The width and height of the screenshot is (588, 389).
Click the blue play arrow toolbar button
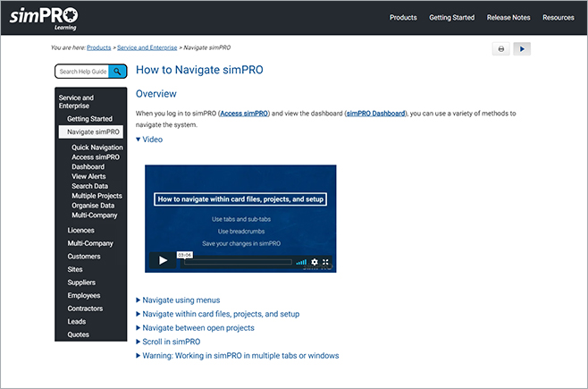[x=522, y=49]
